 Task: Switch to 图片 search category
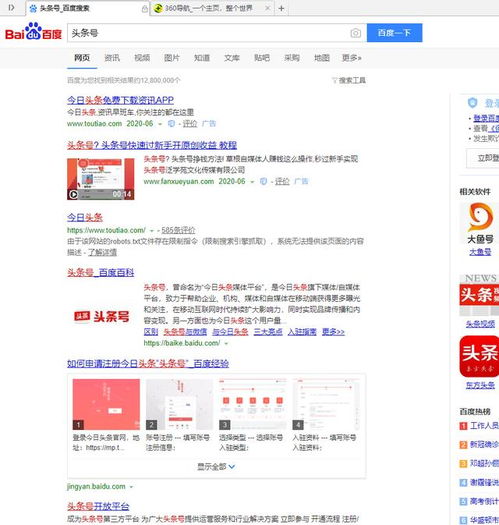[x=172, y=58]
